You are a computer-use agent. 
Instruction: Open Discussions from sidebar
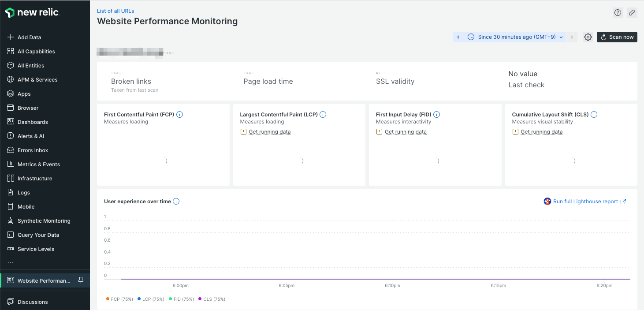click(x=45, y=302)
